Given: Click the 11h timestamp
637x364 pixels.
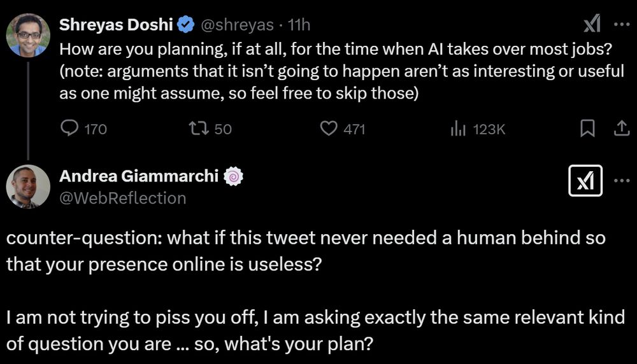Looking at the screenshot, I should pyautogui.click(x=299, y=25).
